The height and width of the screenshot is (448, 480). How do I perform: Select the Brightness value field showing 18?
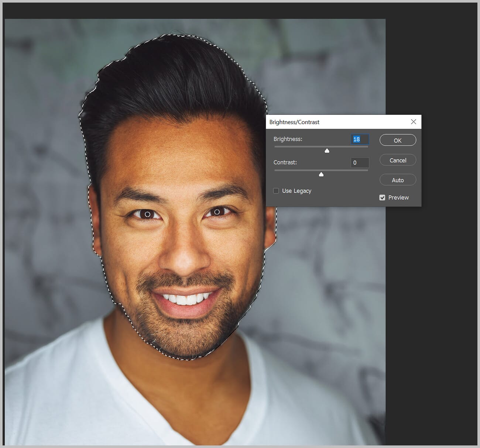coord(359,139)
